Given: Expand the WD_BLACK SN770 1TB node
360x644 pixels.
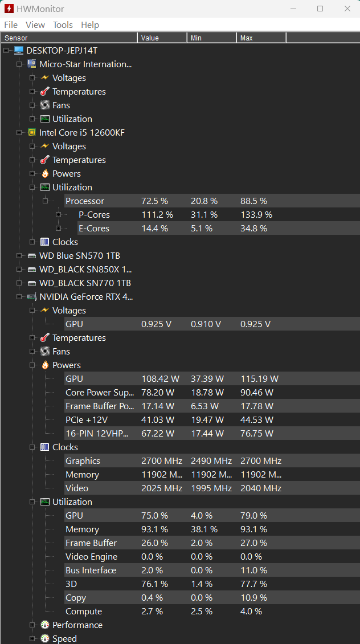Looking at the screenshot, I should [19, 283].
